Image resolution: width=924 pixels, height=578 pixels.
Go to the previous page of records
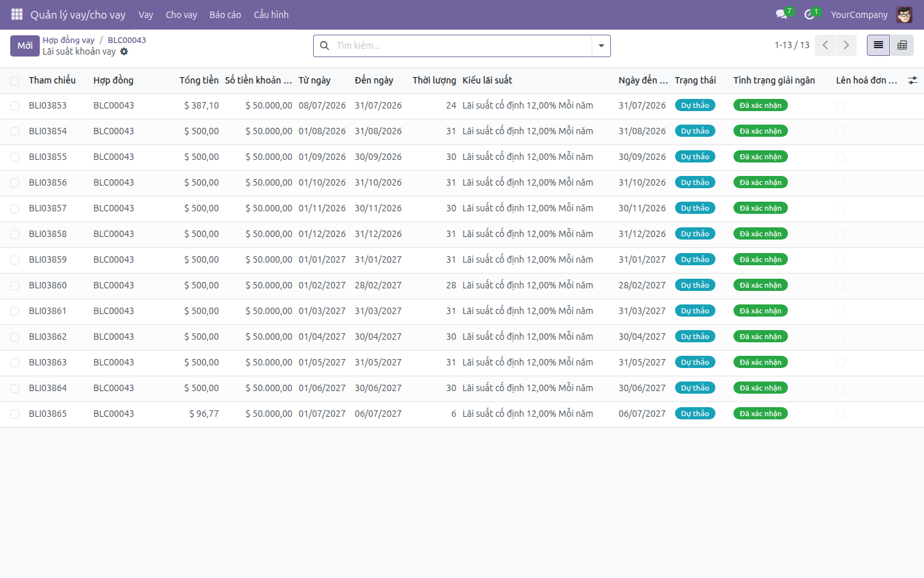(825, 45)
